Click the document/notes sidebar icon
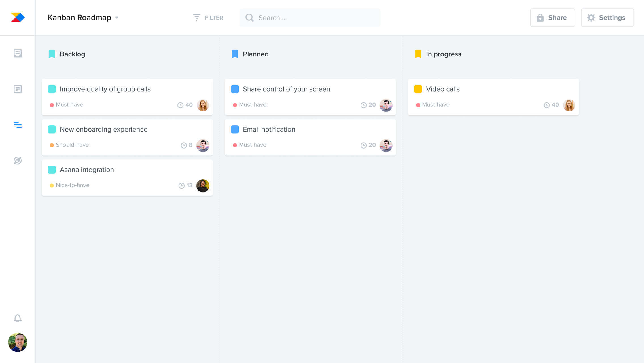Viewport: 644px width, 363px height. [x=18, y=53]
